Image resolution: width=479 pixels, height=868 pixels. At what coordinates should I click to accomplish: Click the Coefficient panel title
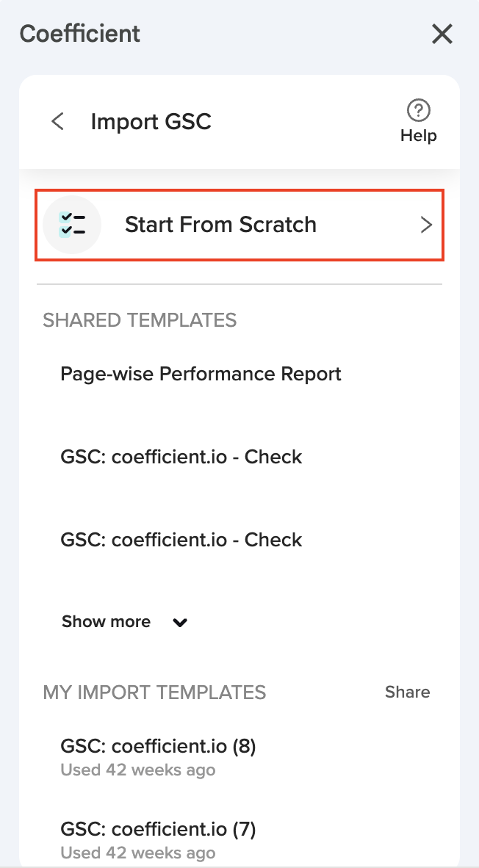(x=80, y=34)
